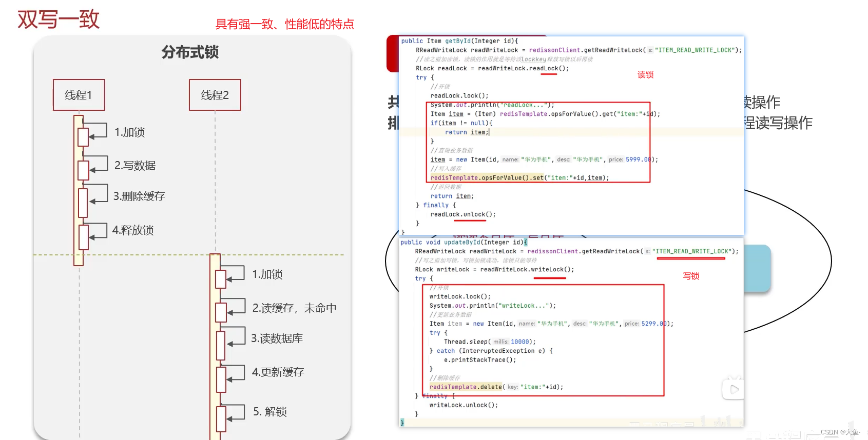This screenshot has width=868, height=440.
Task: Click the red 写锁 label
Action: [691, 276]
